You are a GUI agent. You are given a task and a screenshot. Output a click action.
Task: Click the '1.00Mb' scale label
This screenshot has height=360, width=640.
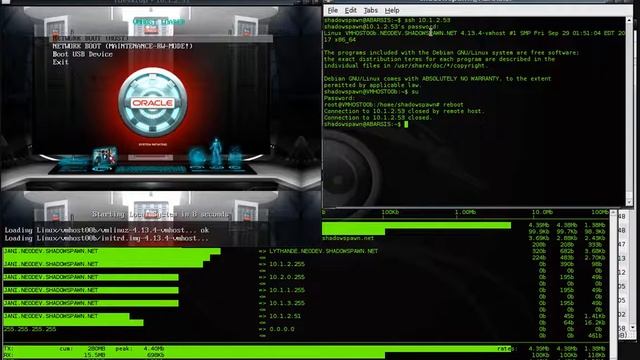(466, 212)
